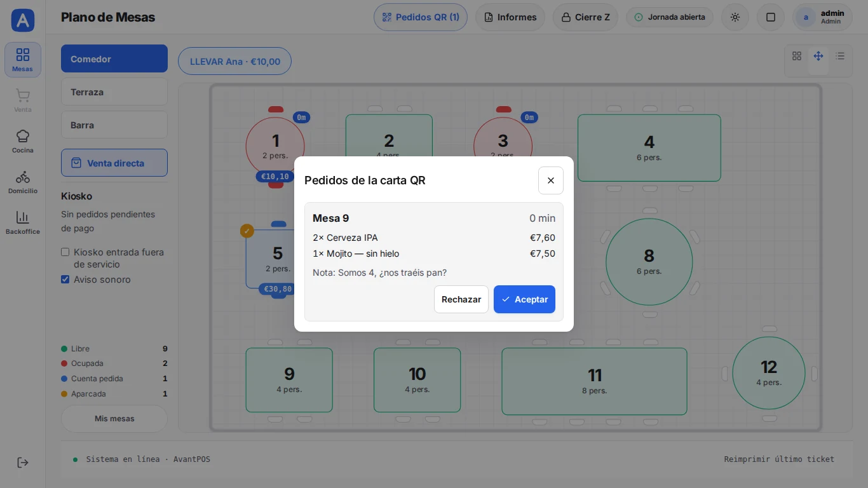Go to Cocina chef hat icon
The image size is (868, 488).
23,141
